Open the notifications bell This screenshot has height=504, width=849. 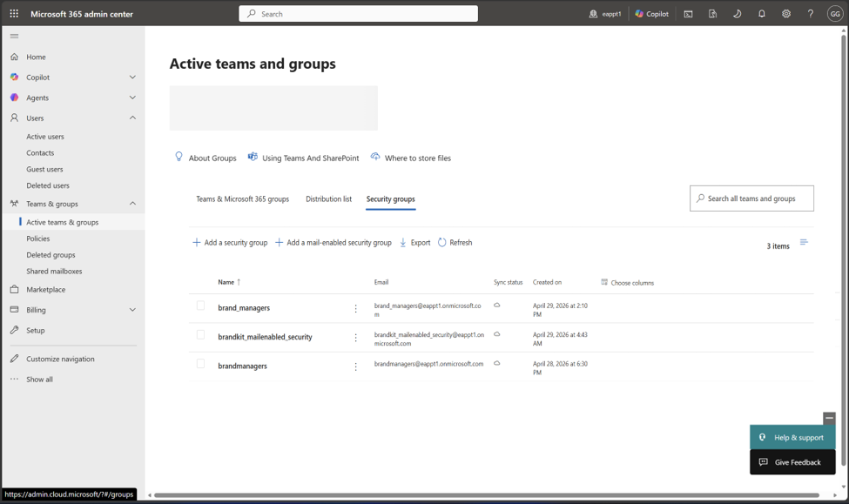pyautogui.click(x=761, y=14)
